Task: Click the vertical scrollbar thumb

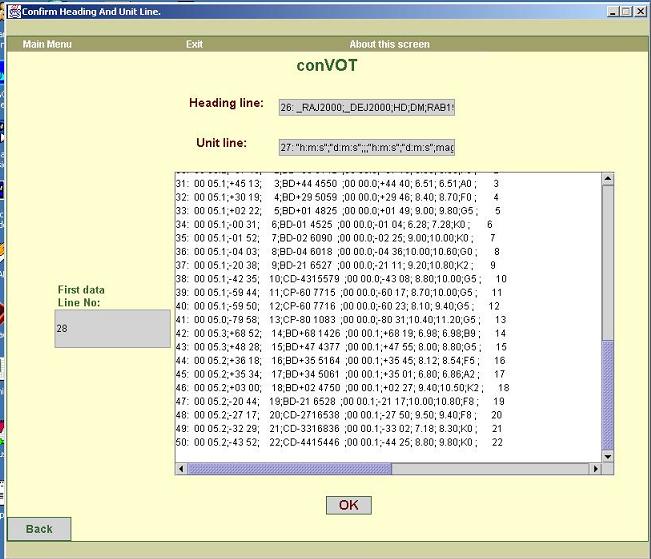Action: click(x=608, y=395)
